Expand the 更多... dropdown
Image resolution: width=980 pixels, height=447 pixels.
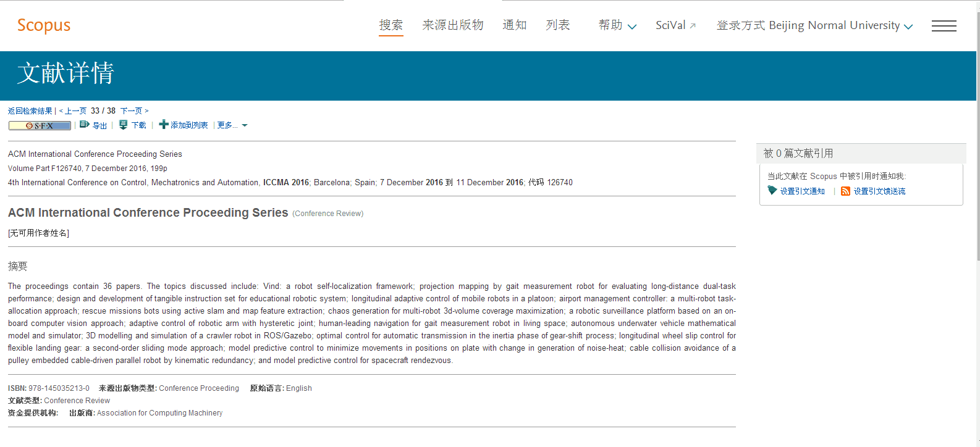pyautogui.click(x=232, y=125)
